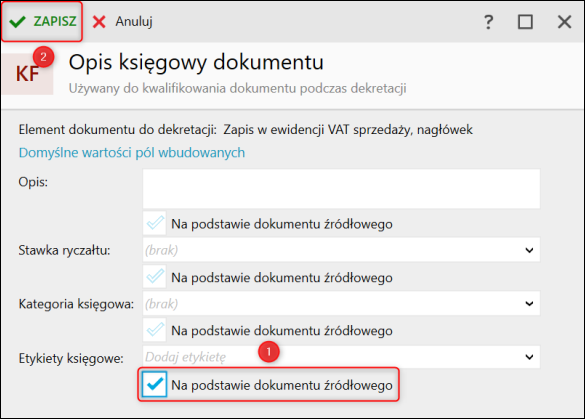
Task: Click the Element dokumentu do dekretacji text
Action: coord(245,129)
